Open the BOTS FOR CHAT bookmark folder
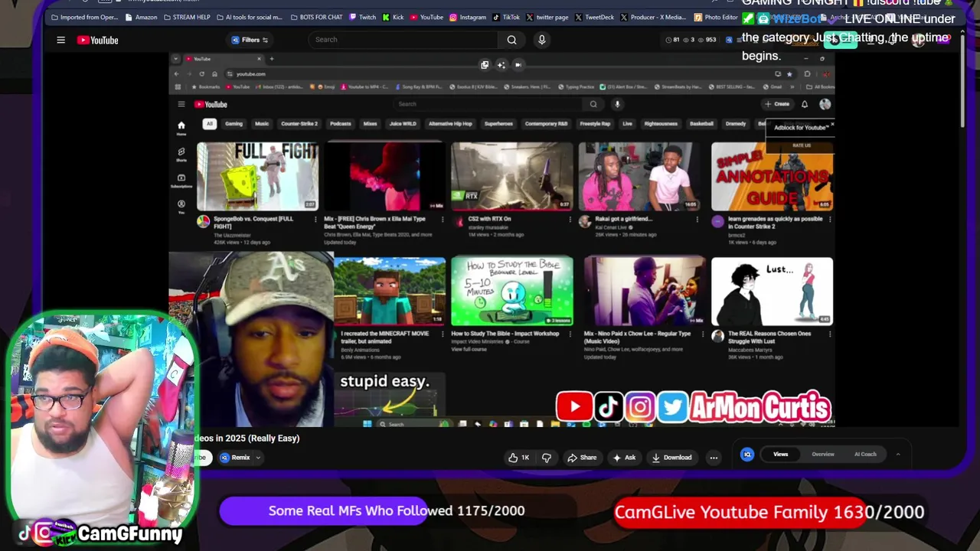This screenshot has width=980, height=551. pos(316,17)
